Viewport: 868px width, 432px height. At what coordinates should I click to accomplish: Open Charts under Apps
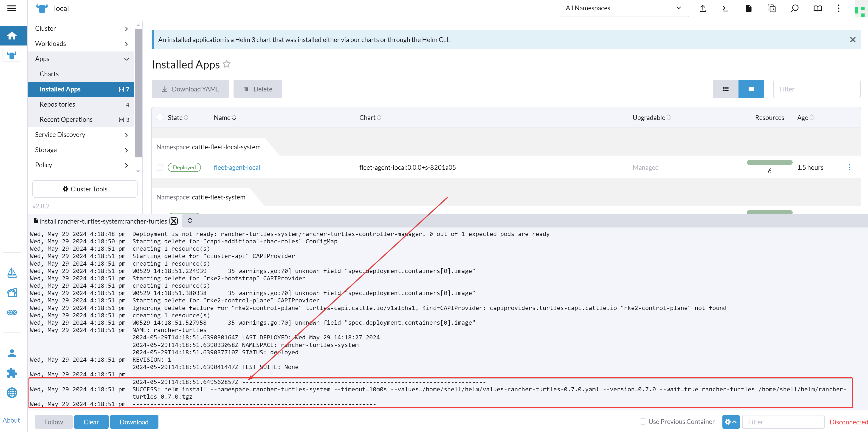(x=81, y=74)
